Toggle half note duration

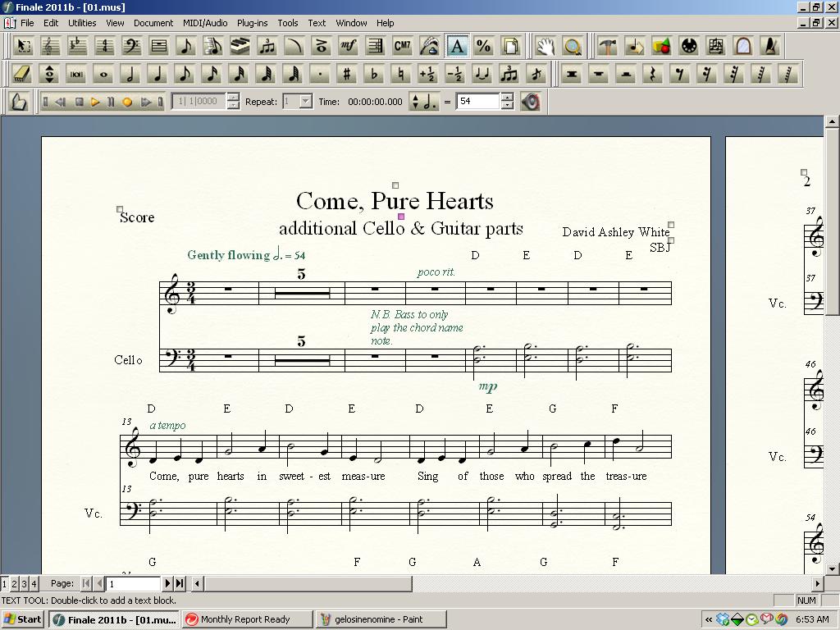(x=130, y=74)
